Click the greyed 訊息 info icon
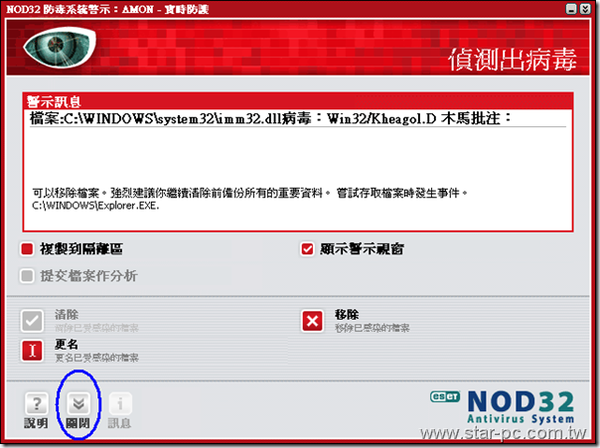 click(x=120, y=404)
